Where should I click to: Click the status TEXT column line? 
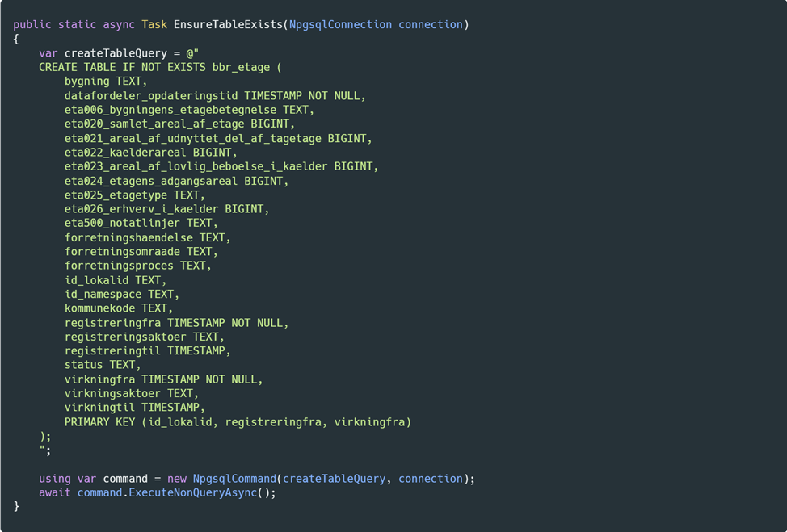point(103,365)
